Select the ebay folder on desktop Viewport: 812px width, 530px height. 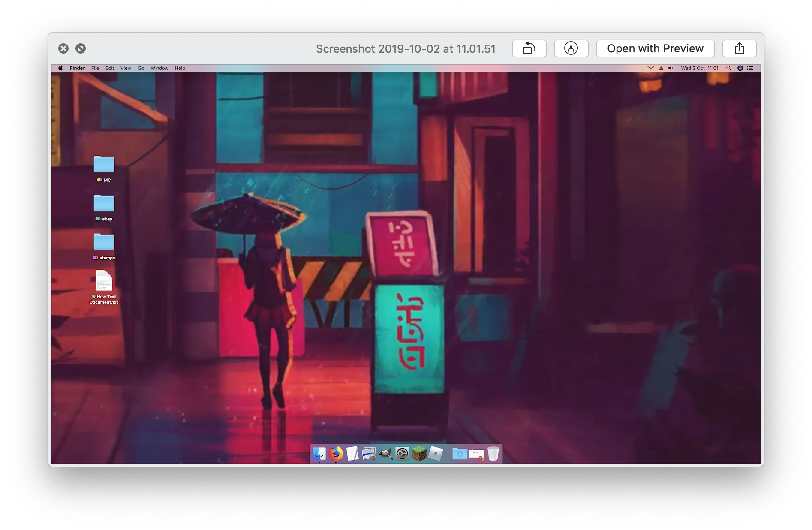104,203
